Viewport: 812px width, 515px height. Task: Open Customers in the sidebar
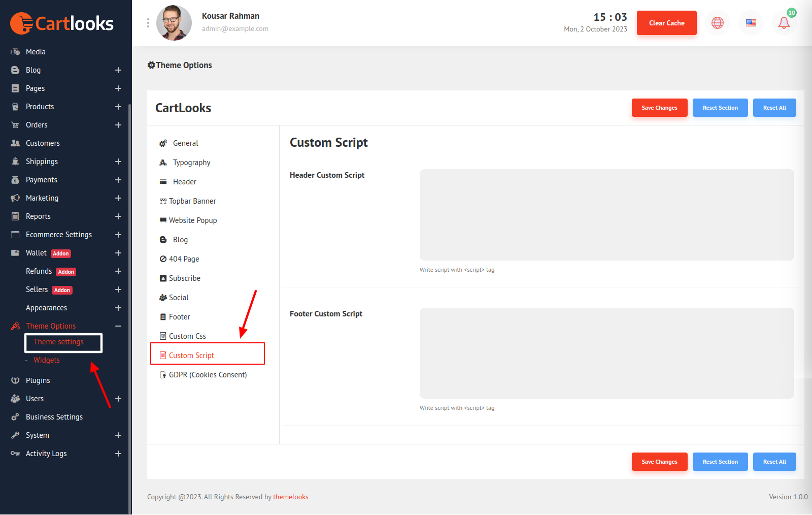coord(43,143)
